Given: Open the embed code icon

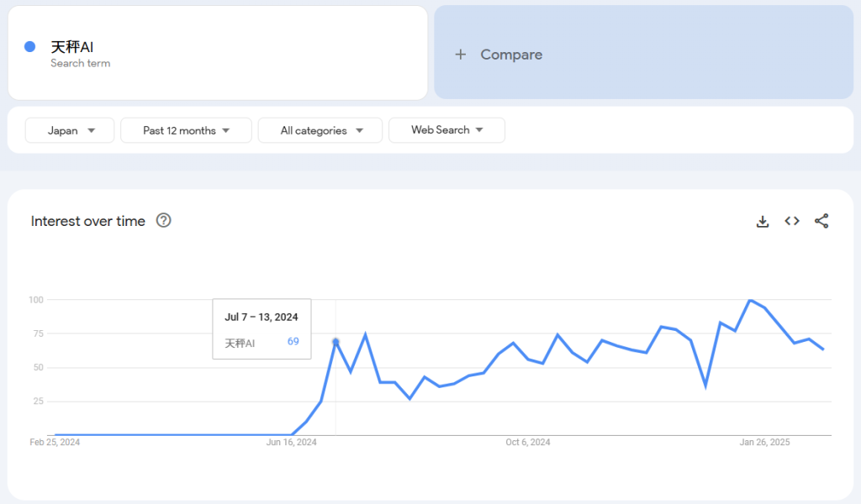Looking at the screenshot, I should [x=792, y=221].
